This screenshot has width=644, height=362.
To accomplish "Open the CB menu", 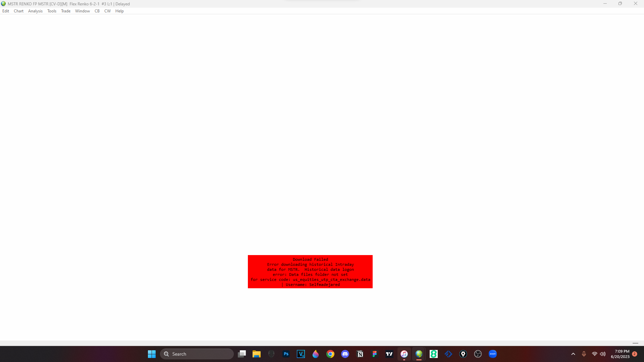I will click(x=97, y=11).
